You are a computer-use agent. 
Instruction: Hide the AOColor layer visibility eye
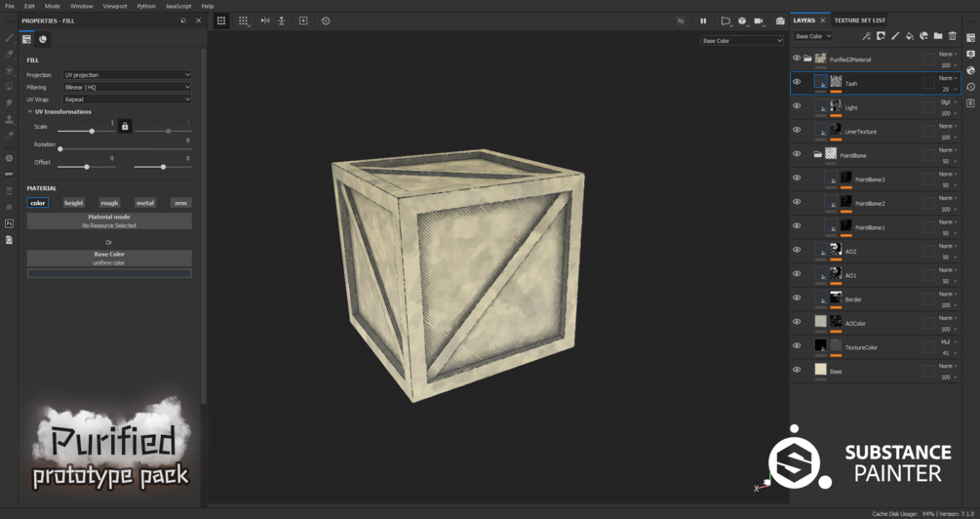pos(797,322)
